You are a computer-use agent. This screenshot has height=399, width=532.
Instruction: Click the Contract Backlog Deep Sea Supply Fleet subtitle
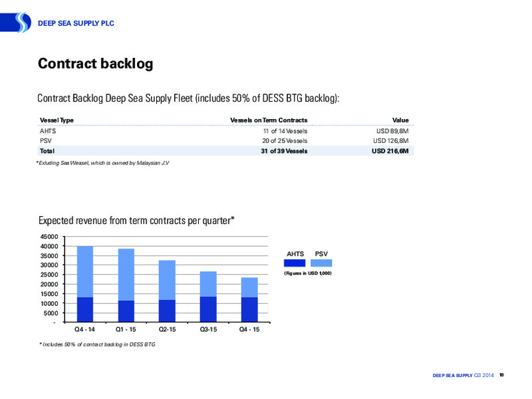point(188,98)
